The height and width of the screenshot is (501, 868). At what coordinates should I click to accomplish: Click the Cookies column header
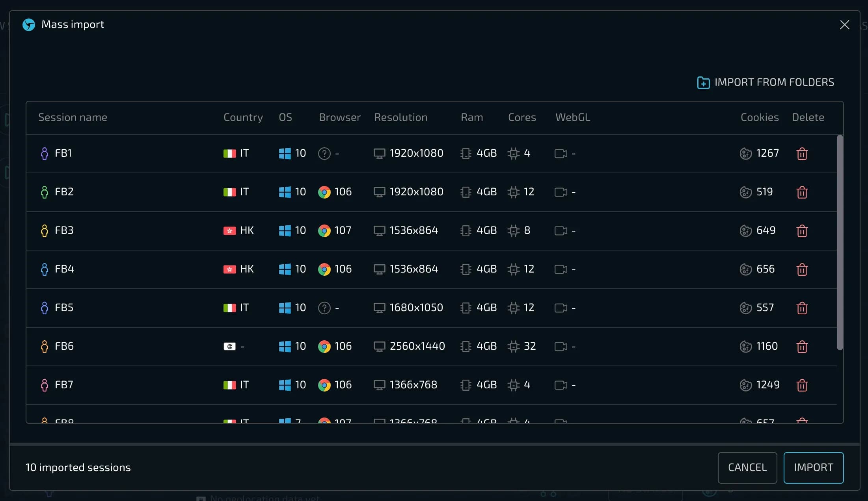(759, 117)
